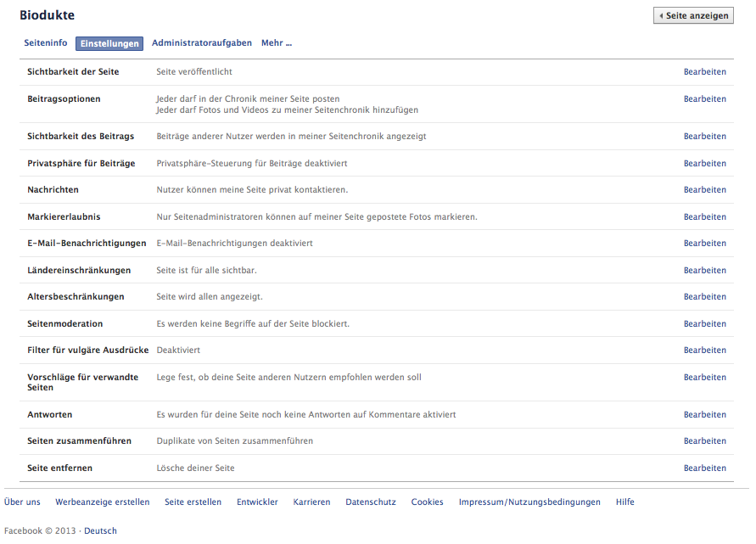Edit E-Mail-Benachrichtigungen setting
The height and width of the screenshot is (544, 756).
coord(704,244)
